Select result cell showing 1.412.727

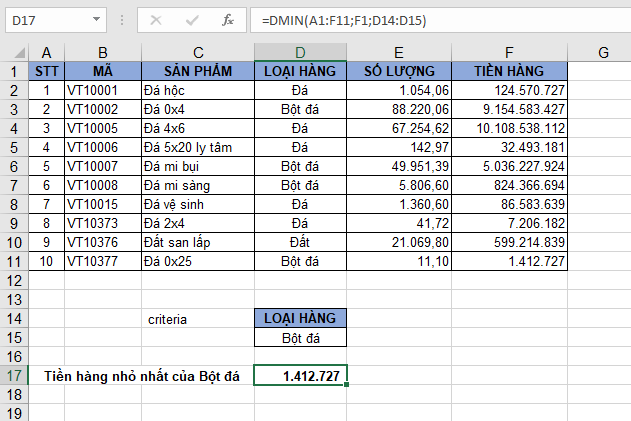tap(300, 376)
